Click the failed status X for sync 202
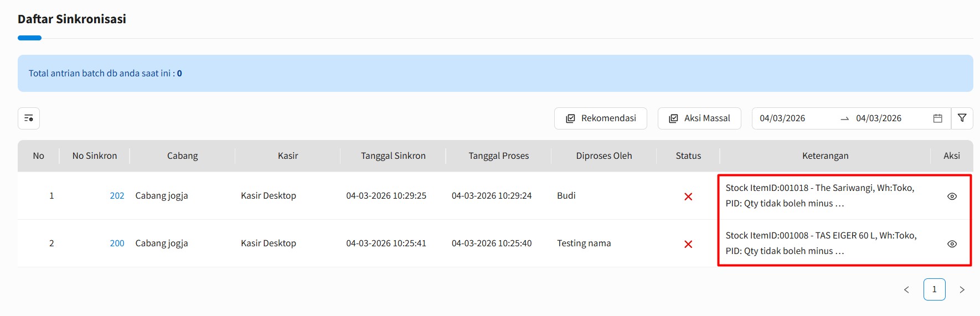The width and height of the screenshot is (980, 316). click(688, 196)
